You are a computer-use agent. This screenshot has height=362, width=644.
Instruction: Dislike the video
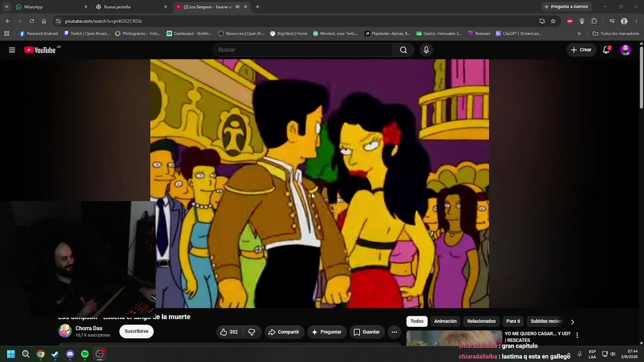coord(252,332)
